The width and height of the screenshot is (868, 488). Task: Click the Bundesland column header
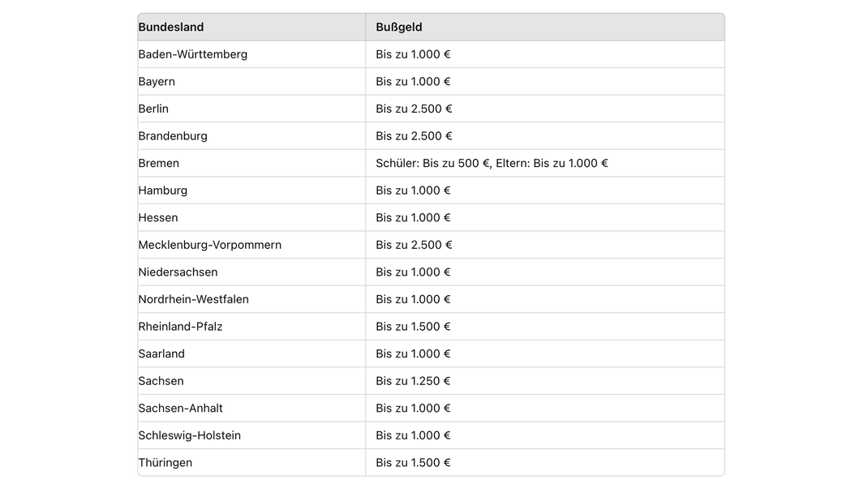171,27
